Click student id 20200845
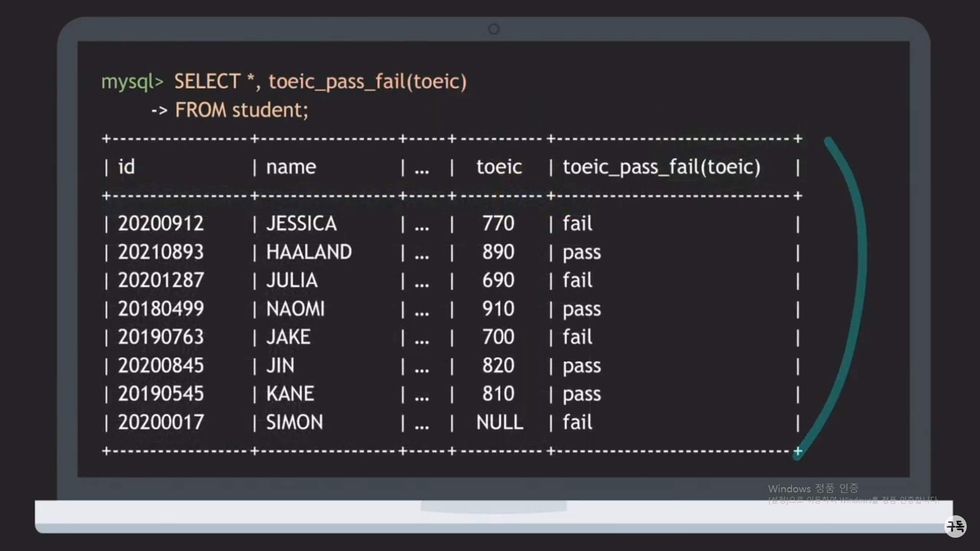980x551 pixels. click(161, 365)
